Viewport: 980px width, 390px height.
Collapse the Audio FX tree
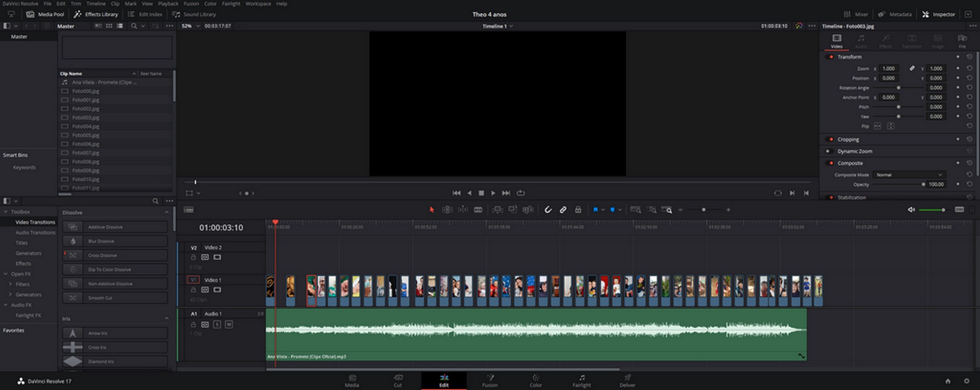click(6, 305)
